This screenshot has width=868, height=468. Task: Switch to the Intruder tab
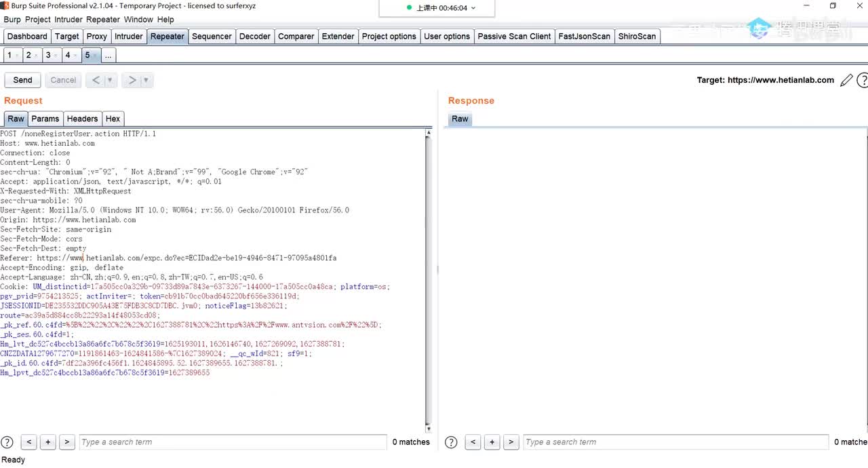point(129,37)
